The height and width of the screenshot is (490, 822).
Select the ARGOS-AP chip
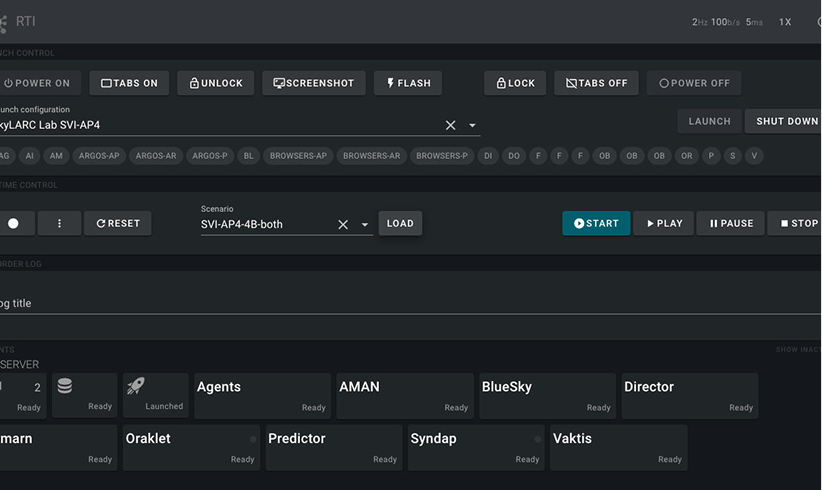coord(99,156)
